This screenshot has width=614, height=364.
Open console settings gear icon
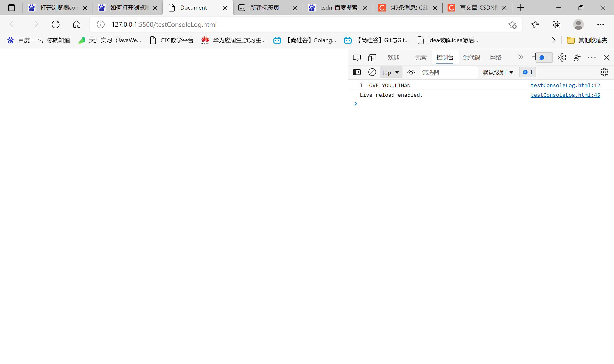pyautogui.click(x=604, y=72)
